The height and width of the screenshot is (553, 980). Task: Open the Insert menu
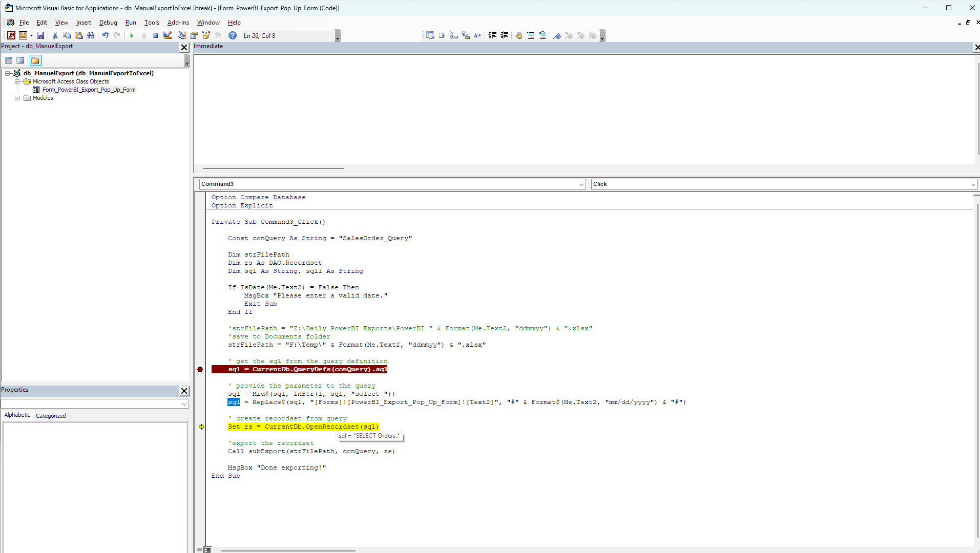point(84,23)
